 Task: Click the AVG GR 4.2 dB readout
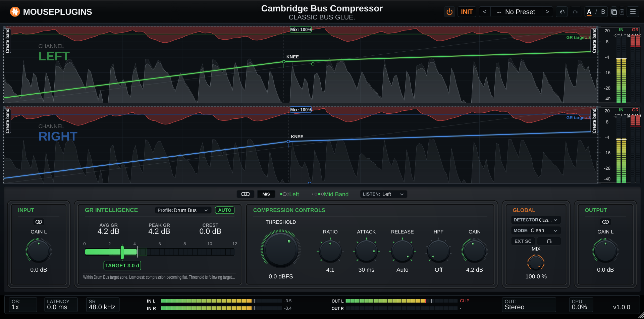point(108,229)
